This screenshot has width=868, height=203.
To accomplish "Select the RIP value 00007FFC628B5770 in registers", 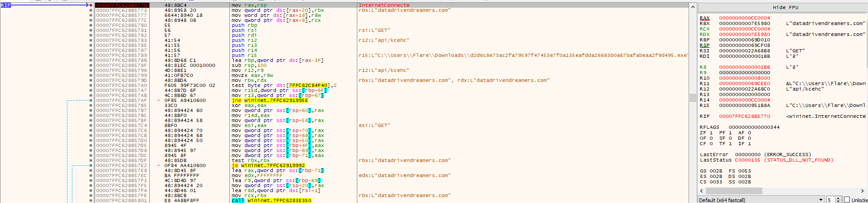I will tap(745, 117).
